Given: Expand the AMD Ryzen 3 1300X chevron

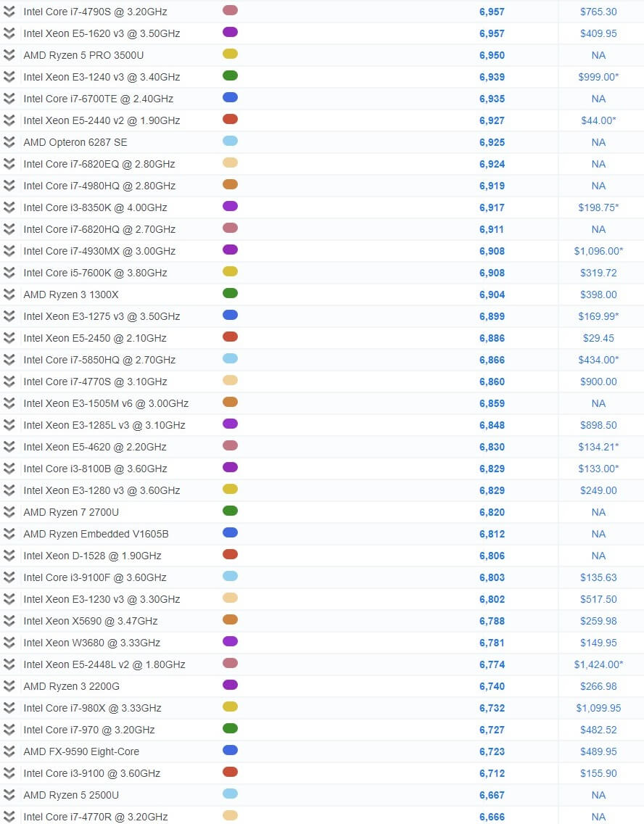Looking at the screenshot, I should pyautogui.click(x=9, y=294).
